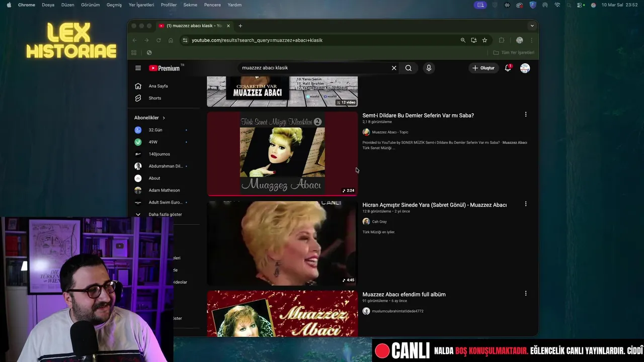Start voice search with the microphone icon
This screenshot has height=362, width=644.
(x=429, y=68)
